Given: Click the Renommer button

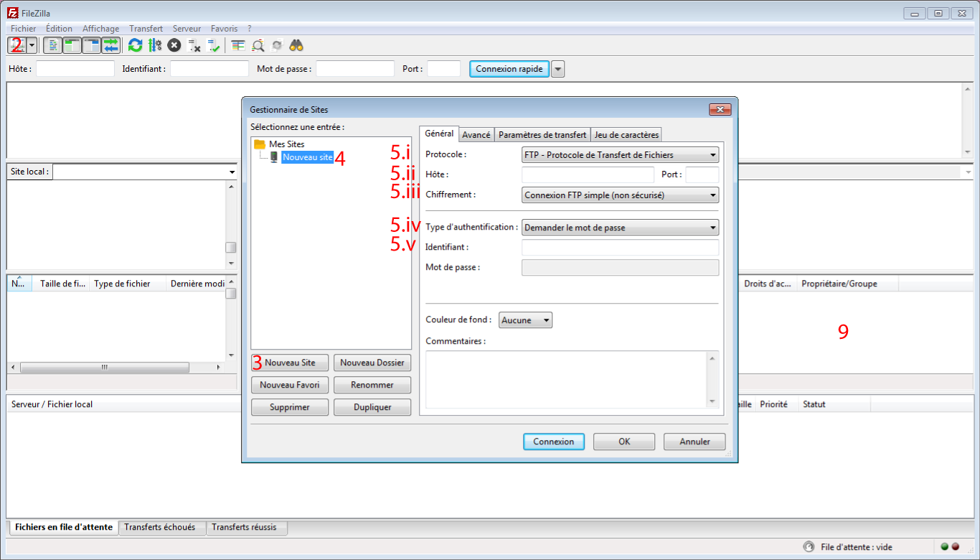Looking at the screenshot, I should tap(372, 385).
